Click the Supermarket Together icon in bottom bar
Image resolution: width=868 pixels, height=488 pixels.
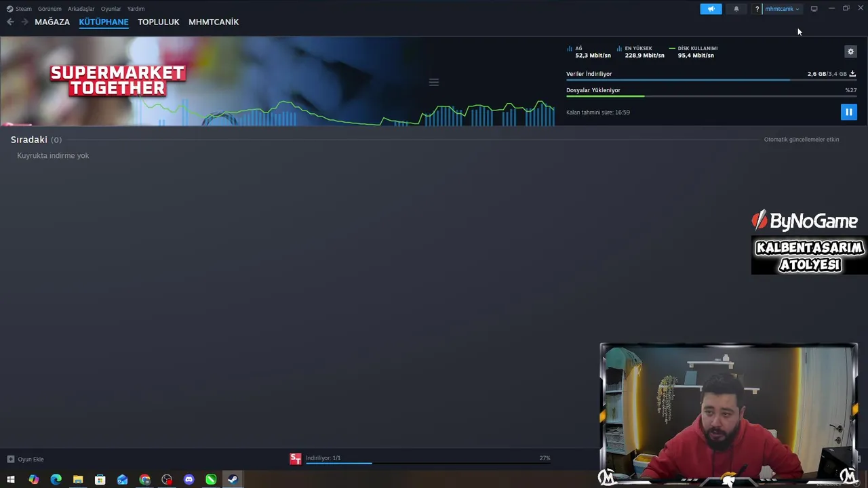pos(296,459)
